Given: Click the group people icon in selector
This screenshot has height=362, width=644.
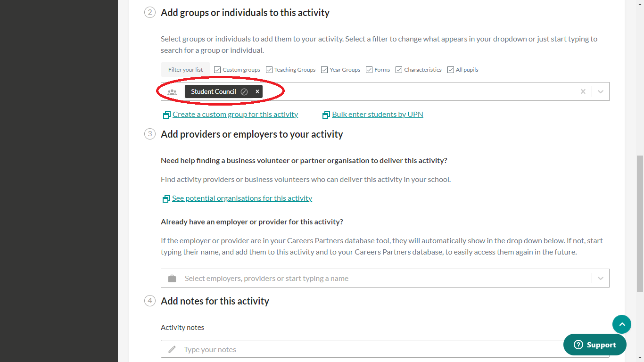Looking at the screenshot, I should (172, 92).
